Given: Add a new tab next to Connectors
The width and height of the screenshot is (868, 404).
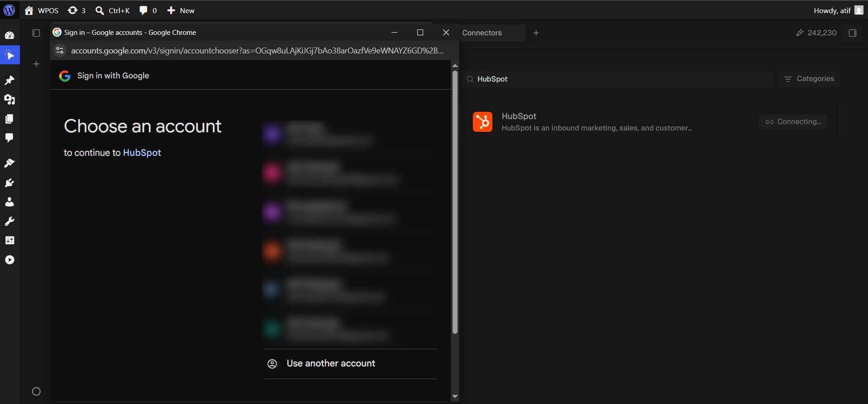Looking at the screenshot, I should click(x=536, y=33).
